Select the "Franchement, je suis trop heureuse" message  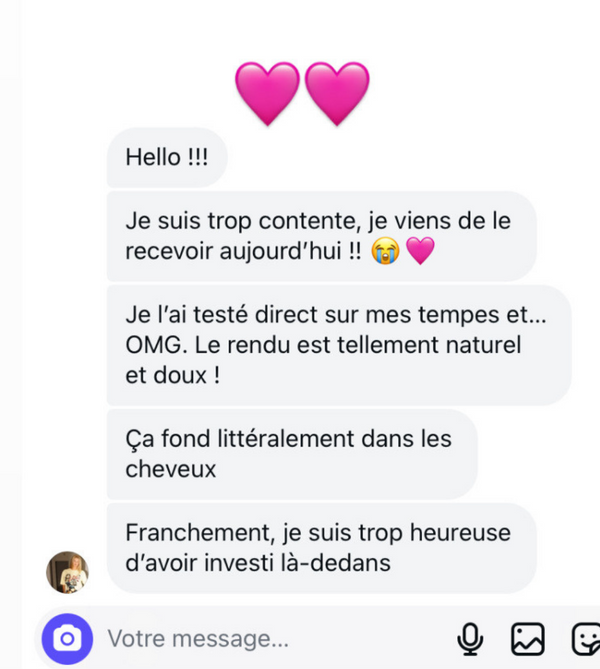pyautogui.click(x=320, y=548)
